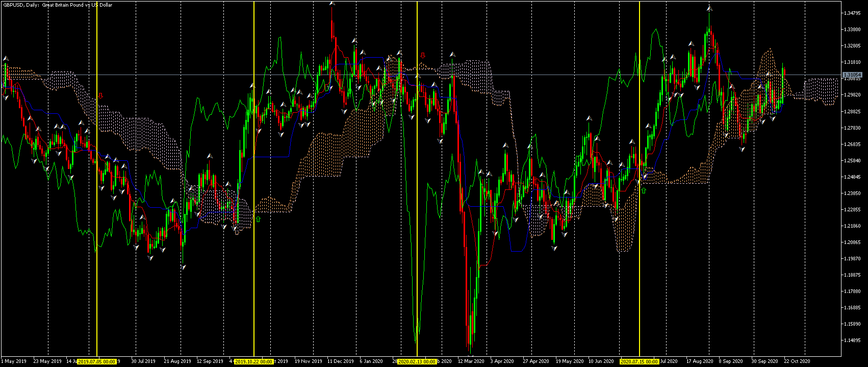Image resolution: width=868 pixels, height=367 pixels.
Task: Select the yellow vertical line at 2020.07.15
Action: coord(639,179)
